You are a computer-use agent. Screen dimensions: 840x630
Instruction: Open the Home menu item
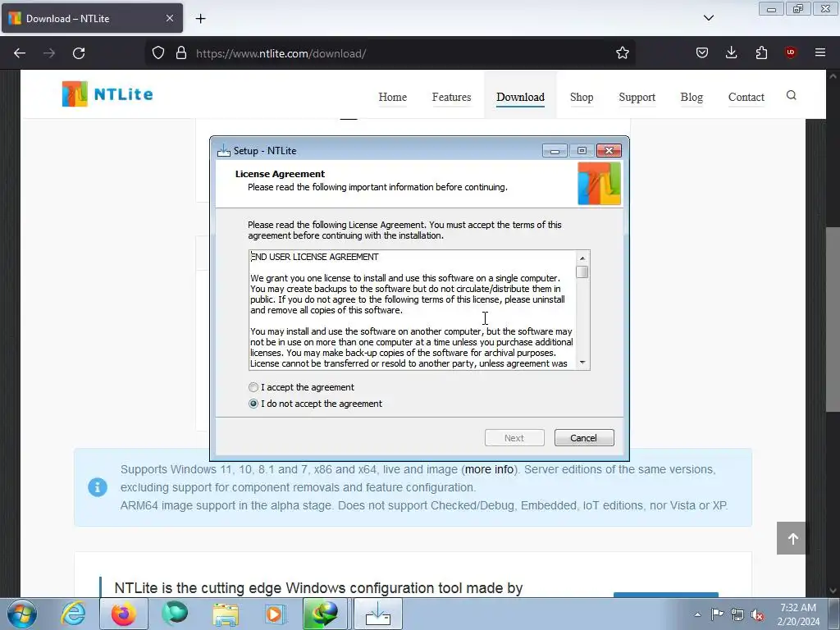click(x=393, y=97)
